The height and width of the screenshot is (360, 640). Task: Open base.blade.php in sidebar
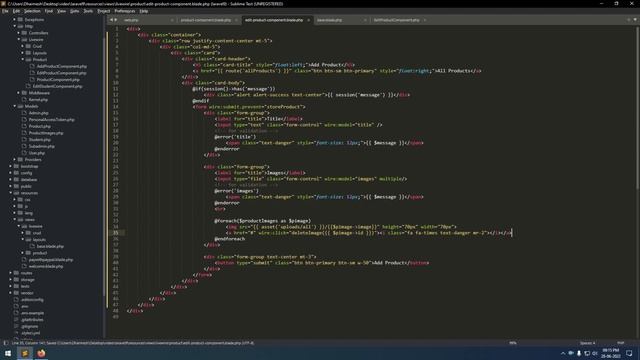[x=50, y=246]
